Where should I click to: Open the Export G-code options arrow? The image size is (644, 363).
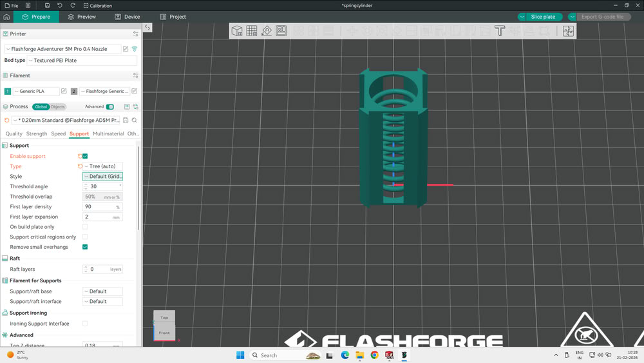click(x=572, y=17)
